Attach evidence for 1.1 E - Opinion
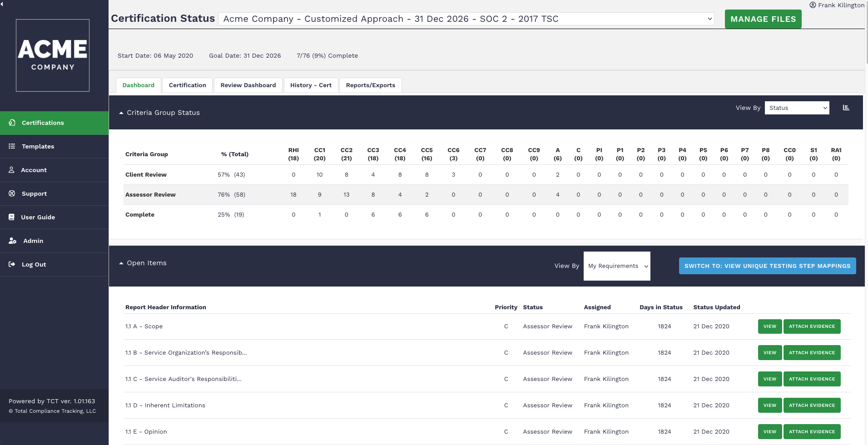 (x=811, y=431)
